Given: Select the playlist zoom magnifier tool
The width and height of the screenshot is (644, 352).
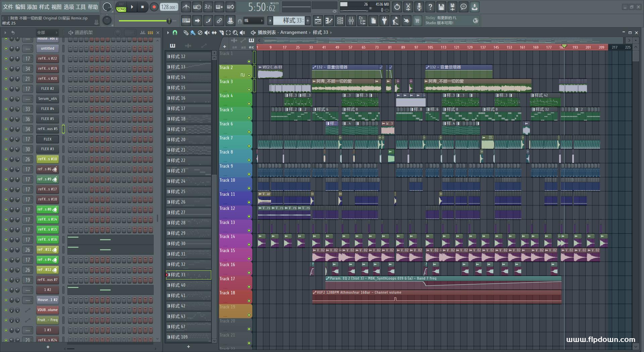Looking at the screenshot, I should tap(235, 33).
